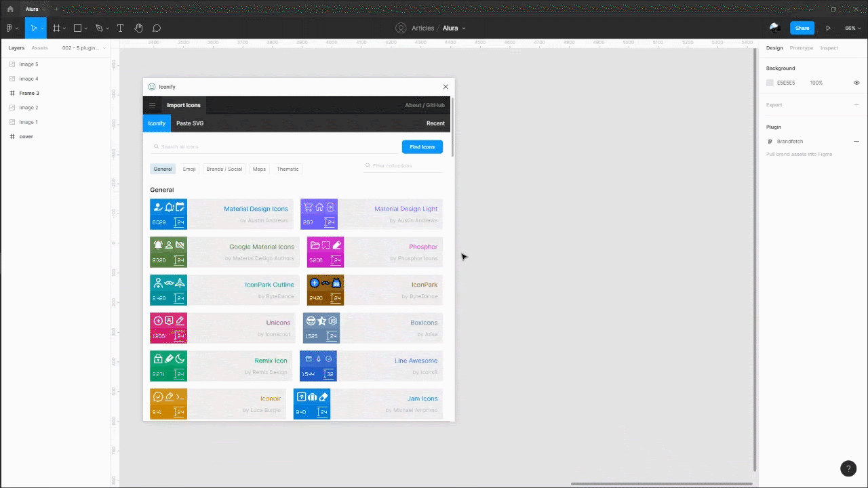
Task: Close the Iconify plugin window
Action: click(446, 87)
